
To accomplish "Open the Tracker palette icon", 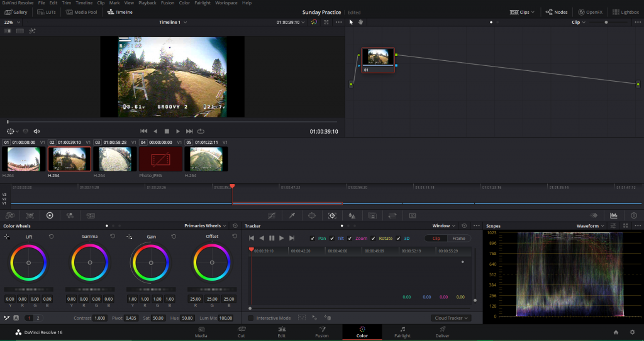I will 332,215.
